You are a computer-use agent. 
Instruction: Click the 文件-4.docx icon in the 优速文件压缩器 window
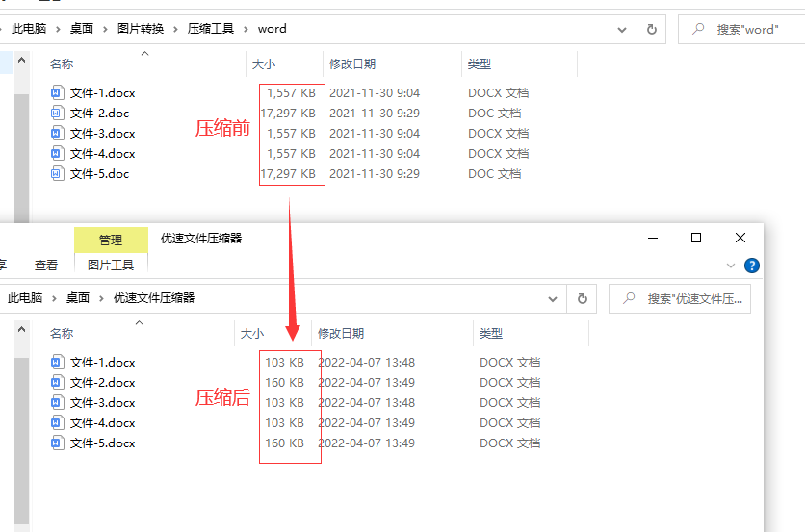(57, 422)
